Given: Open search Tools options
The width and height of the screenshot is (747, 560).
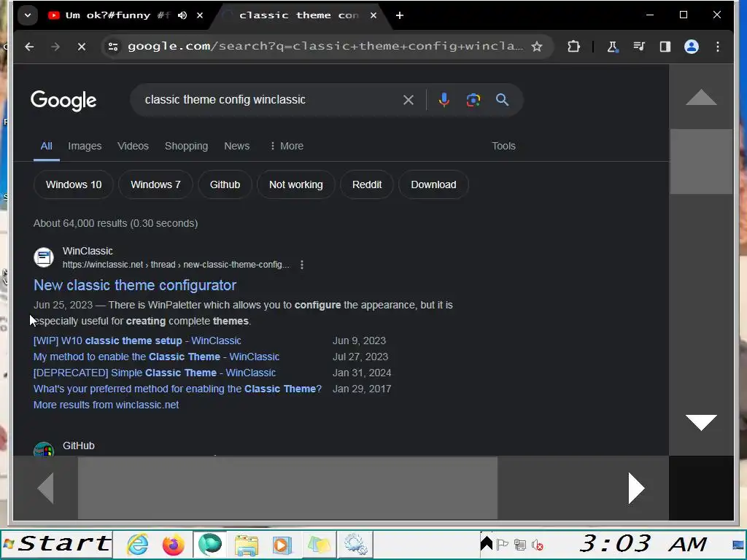Looking at the screenshot, I should click(503, 146).
